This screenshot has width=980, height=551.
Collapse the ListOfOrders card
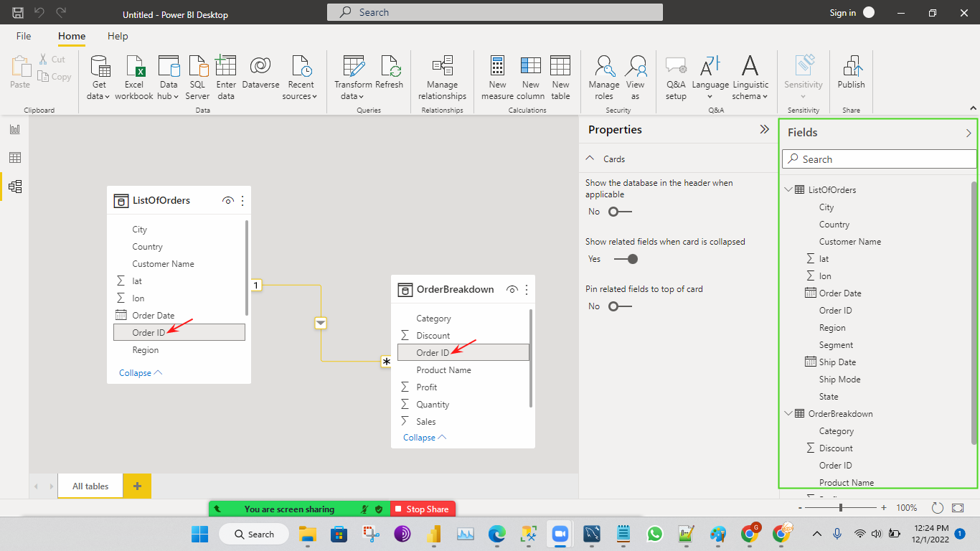141,373
